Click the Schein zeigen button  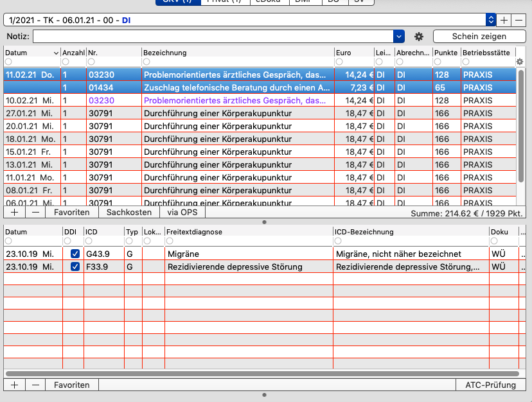(479, 37)
